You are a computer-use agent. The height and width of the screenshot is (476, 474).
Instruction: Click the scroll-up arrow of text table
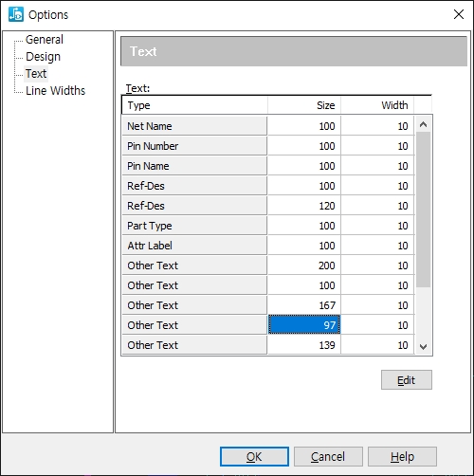pyautogui.click(x=424, y=124)
